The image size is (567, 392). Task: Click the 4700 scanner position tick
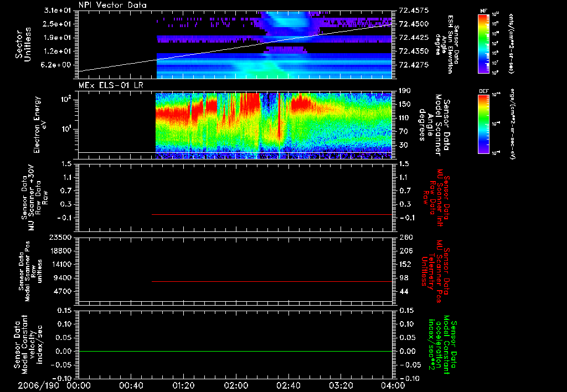click(63, 291)
